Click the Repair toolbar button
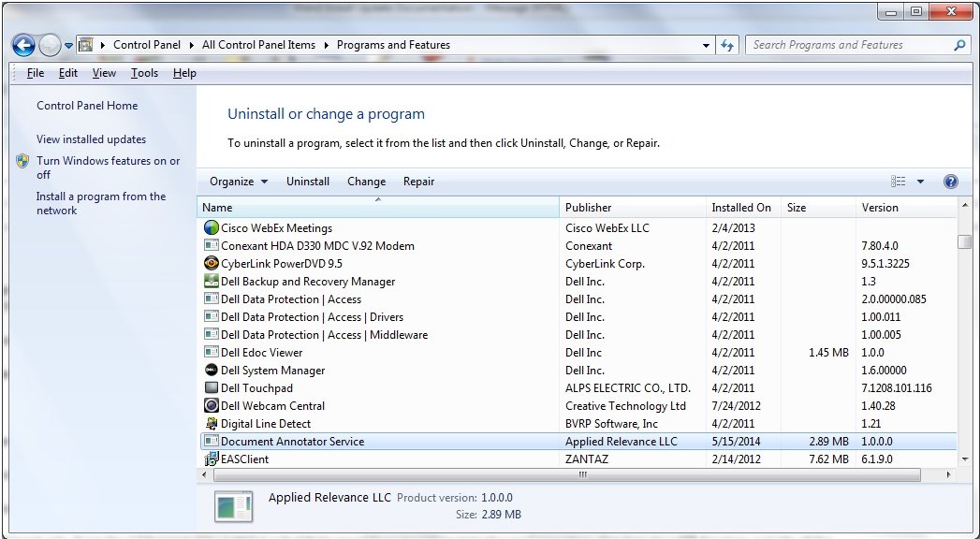The width and height of the screenshot is (980, 539). (x=418, y=182)
